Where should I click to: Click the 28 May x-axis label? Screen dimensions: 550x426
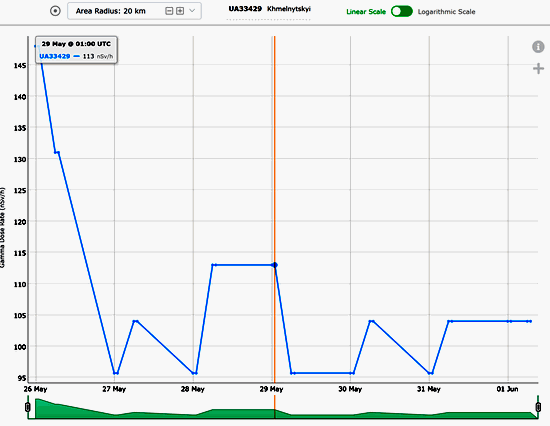tap(193, 389)
